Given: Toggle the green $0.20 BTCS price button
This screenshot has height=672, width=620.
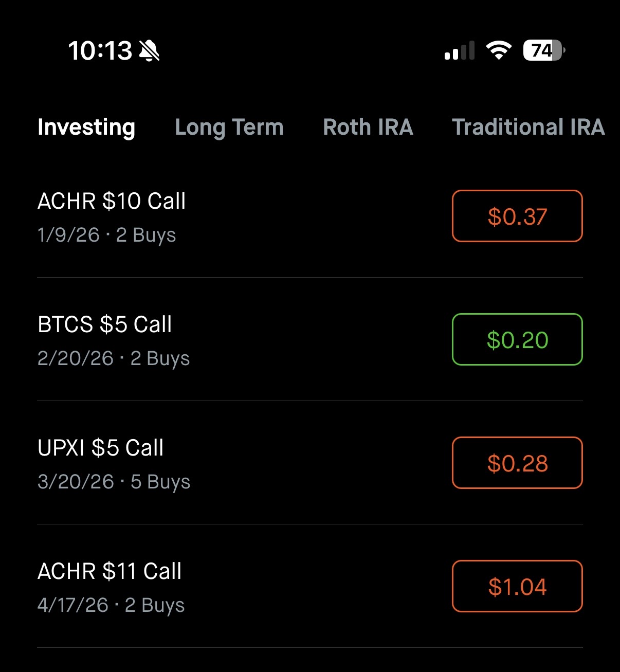Looking at the screenshot, I should [517, 339].
